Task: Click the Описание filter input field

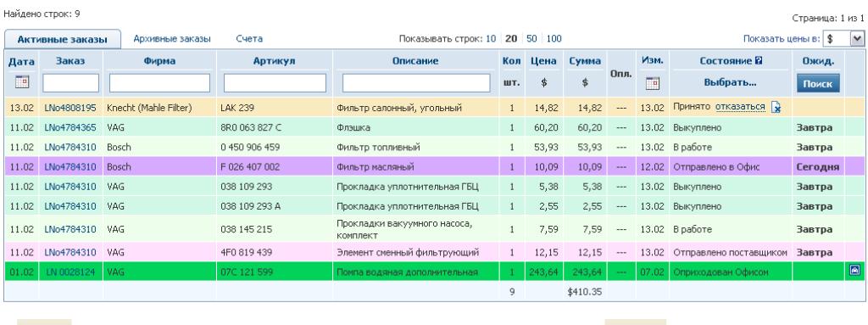Action: tap(416, 83)
